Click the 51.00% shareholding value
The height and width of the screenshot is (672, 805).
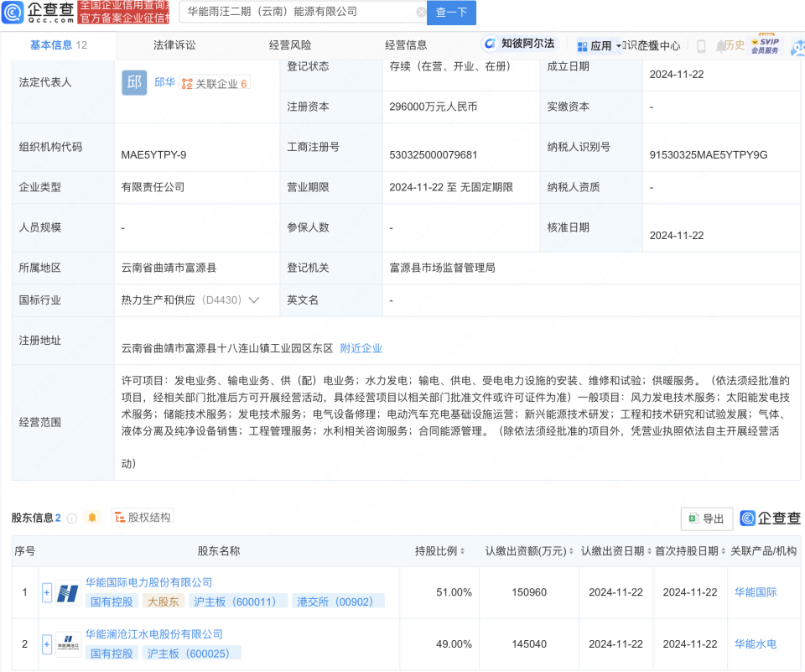click(x=454, y=592)
